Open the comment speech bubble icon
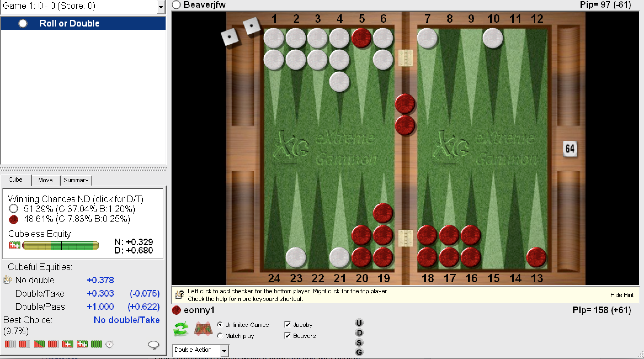The width and height of the screenshot is (644, 359). 154,344
